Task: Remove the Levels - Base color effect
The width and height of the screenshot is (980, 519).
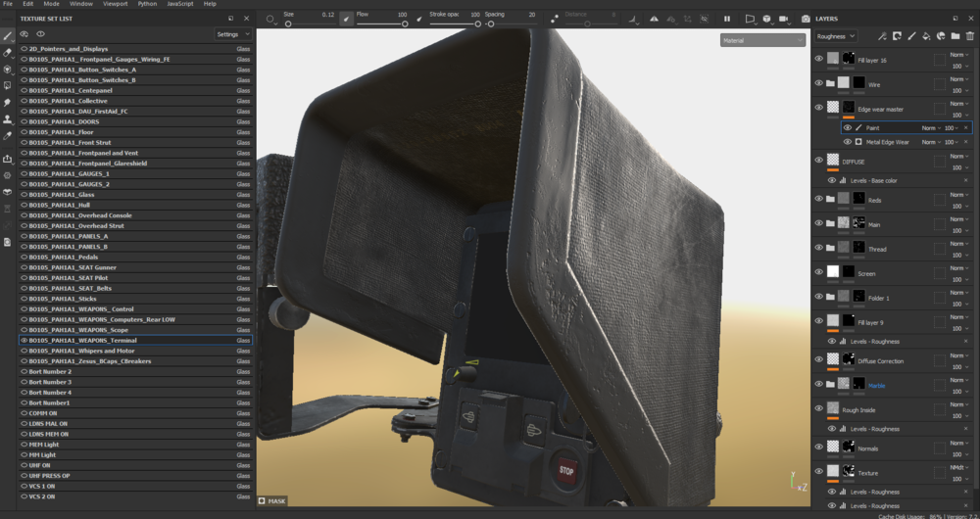Action: pos(965,180)
